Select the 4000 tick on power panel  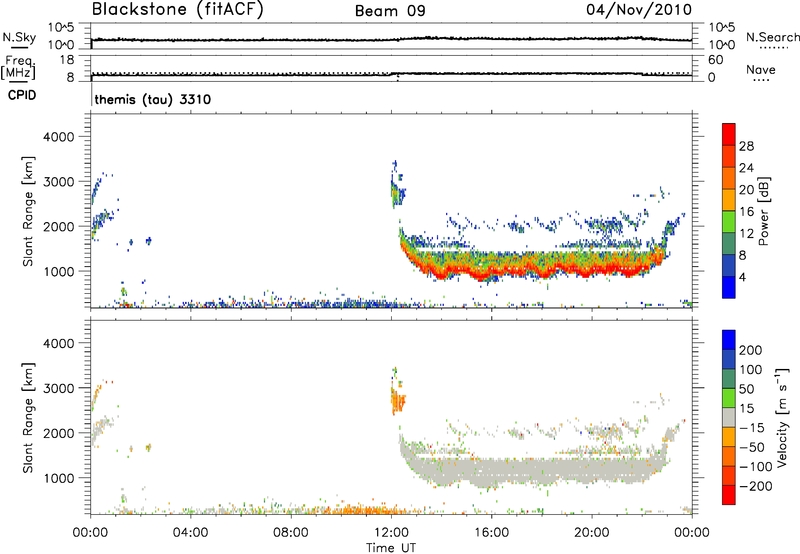(x=59, y=137)
